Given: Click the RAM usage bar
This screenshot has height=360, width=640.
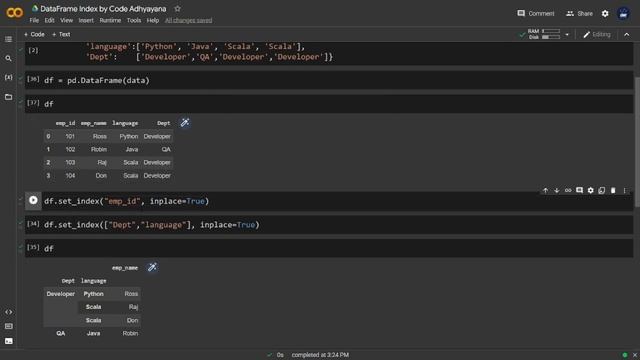Looking at the screenshot, I should tap(551, 31).
